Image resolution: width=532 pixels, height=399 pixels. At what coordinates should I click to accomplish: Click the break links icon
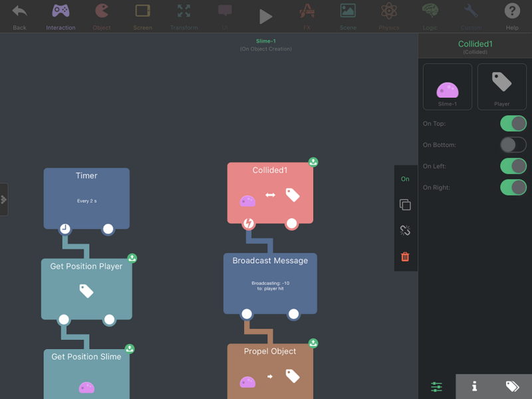tap(405, 231)
